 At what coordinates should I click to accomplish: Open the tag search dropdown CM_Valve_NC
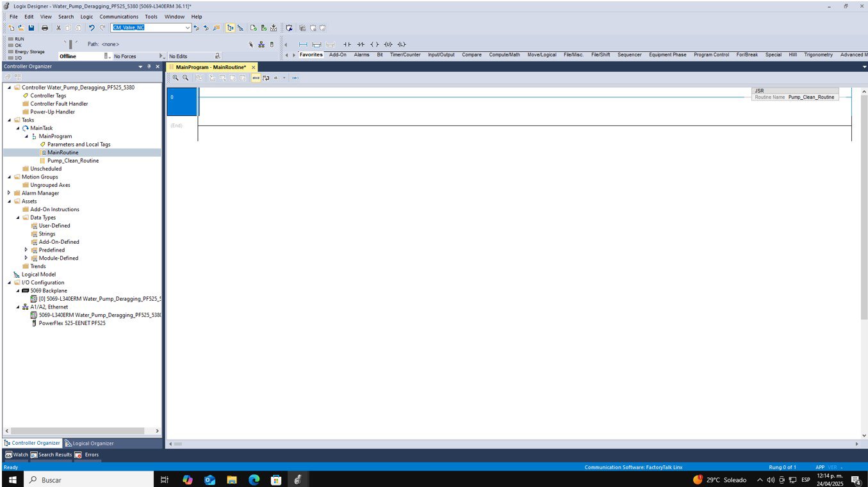188,28
